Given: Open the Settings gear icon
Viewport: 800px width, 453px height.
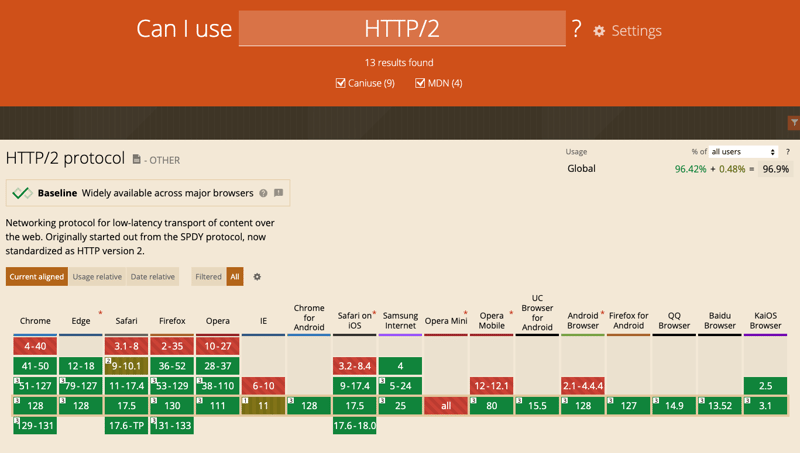Looking at the screenshot, I should [599, 31].
